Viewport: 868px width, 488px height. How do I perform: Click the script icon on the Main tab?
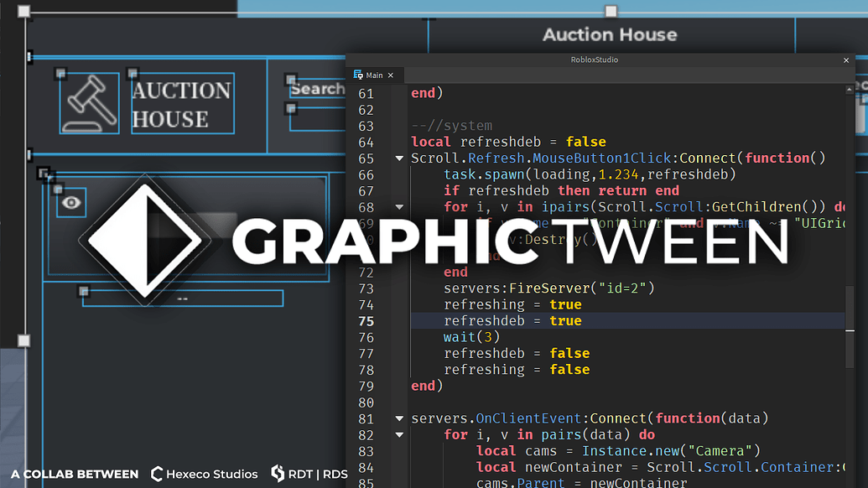coord(360,75)
